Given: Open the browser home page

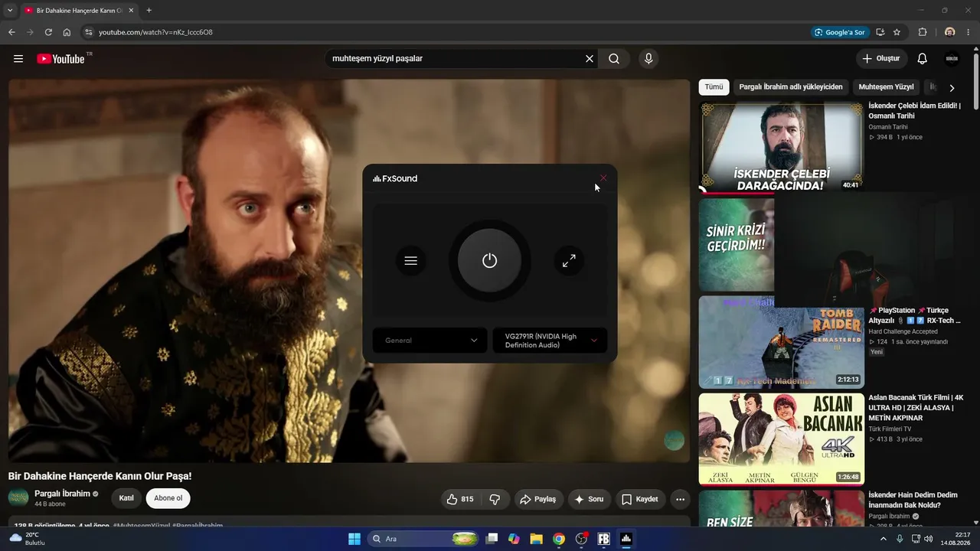Looking at the screenshot, I should [67, 32].
